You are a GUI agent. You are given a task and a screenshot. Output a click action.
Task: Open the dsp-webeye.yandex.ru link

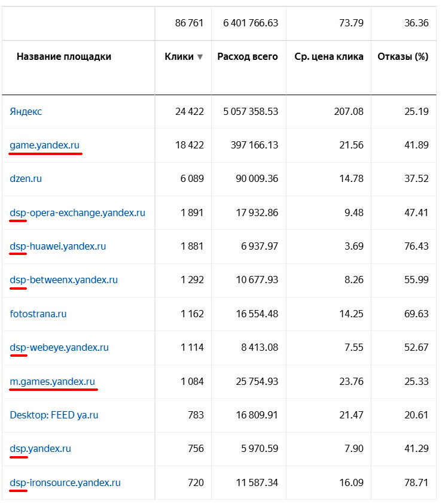(x=59, y=347)
